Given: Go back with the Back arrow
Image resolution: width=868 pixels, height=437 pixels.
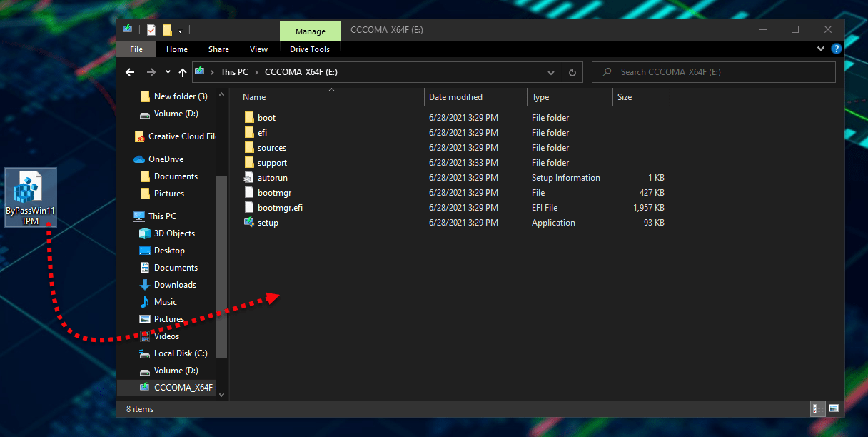Looking at the screenshot, I should tap(130, 72).
